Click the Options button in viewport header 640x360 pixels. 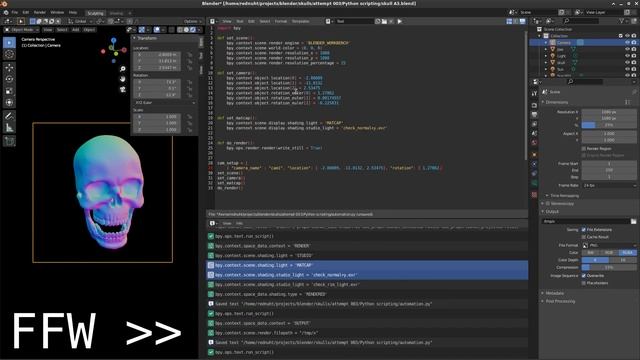pos(192,21)
